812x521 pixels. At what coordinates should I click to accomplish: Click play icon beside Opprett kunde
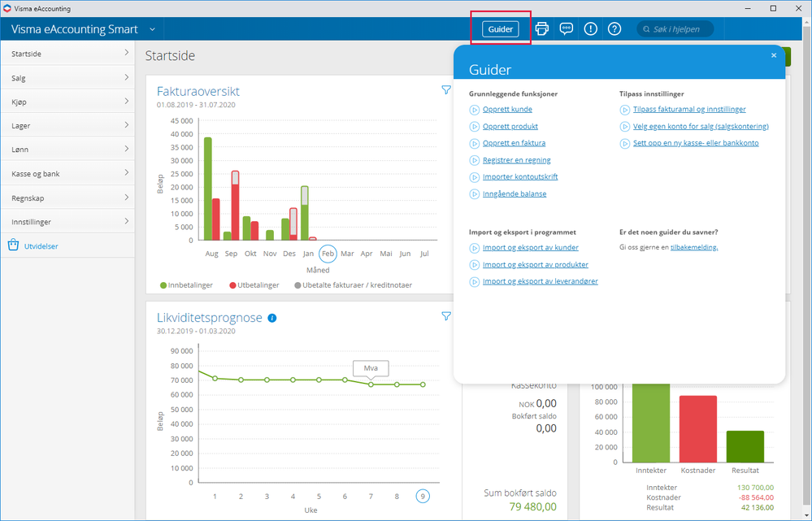click(x=475, y=110)
